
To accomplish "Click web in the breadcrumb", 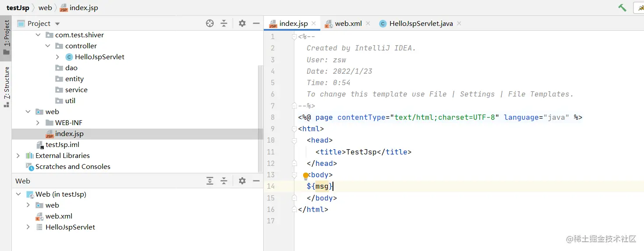I will [45, 8].
